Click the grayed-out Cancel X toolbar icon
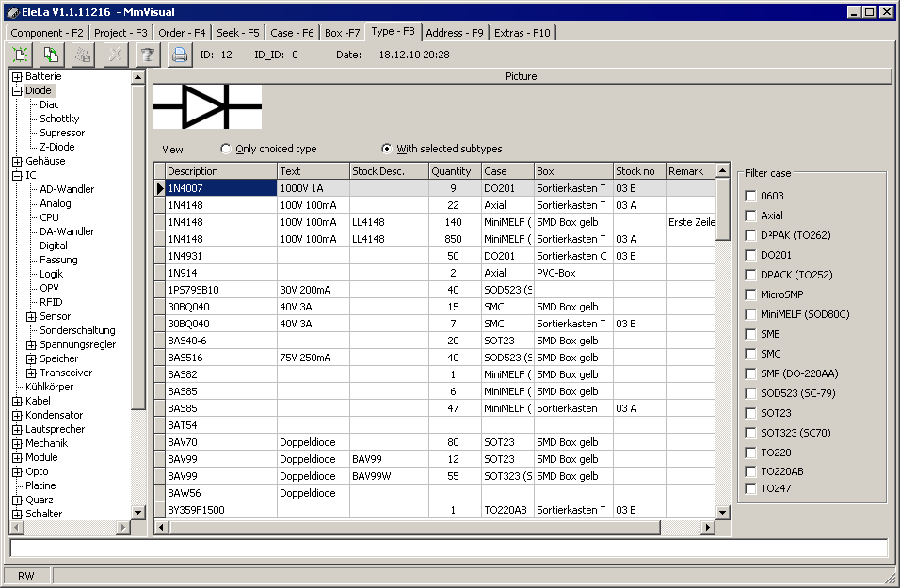Image resolution: width=900 pixels, height=588 pixels. [116, 55]
